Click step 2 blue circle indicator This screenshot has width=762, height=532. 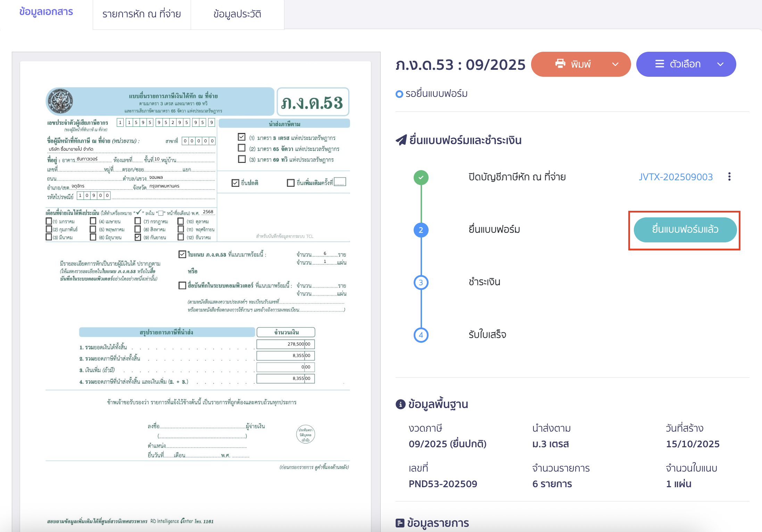[421, 230]
